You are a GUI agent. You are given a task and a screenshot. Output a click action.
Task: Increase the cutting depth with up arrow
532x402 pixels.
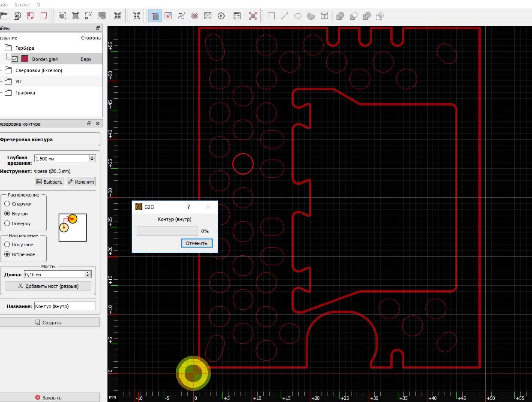click(x=92, y=157)
